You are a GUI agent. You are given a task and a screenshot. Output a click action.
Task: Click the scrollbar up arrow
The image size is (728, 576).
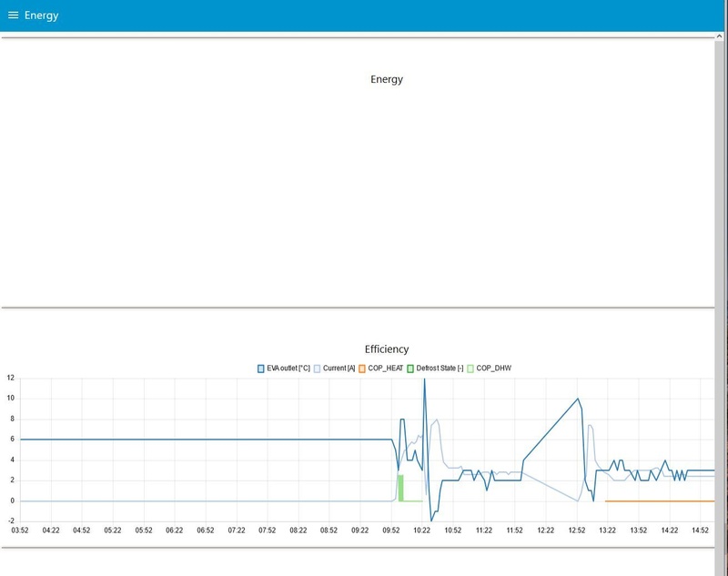[x=719, y=36]
